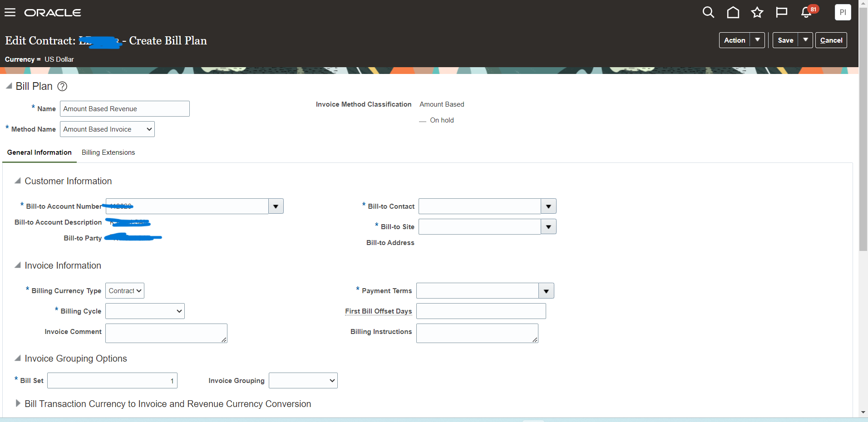The image size is (868, 422).
Task: Check the On hold checkbox
Action: click(423, 120)
